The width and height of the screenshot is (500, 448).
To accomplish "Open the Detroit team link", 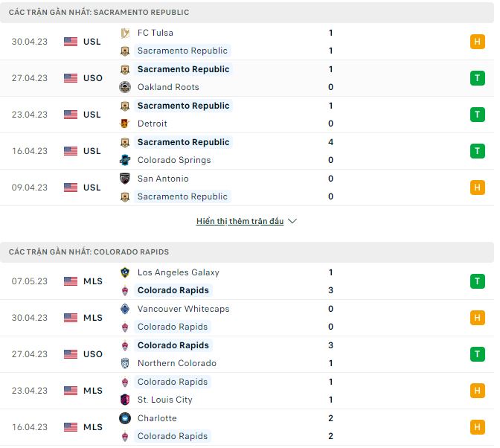I will click(x=152, y=124).
